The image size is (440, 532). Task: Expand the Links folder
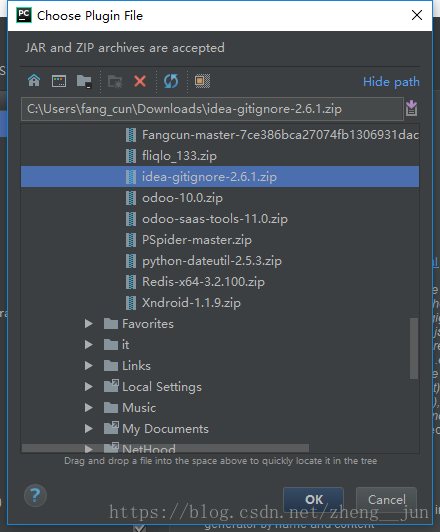tap(89, 366)
